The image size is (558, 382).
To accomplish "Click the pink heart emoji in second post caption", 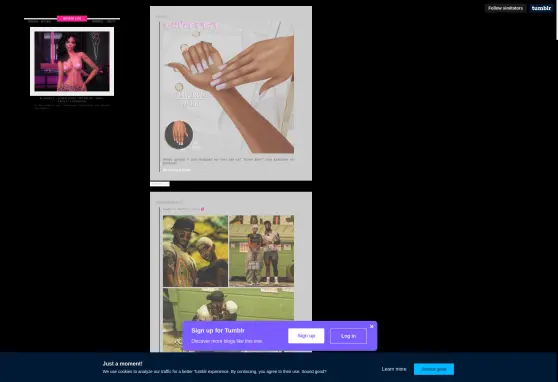I will 202,209.
